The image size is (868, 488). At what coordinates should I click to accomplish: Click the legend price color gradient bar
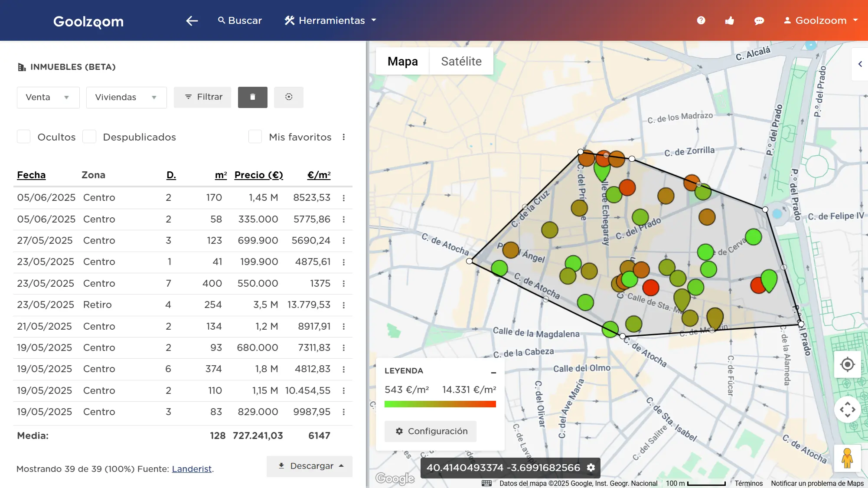[440, 404]
